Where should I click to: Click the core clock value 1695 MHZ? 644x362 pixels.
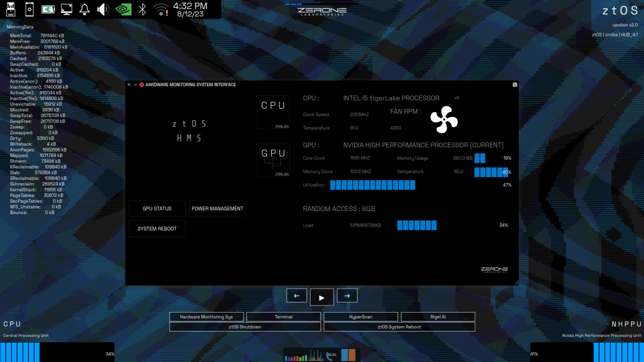point(360,158)
